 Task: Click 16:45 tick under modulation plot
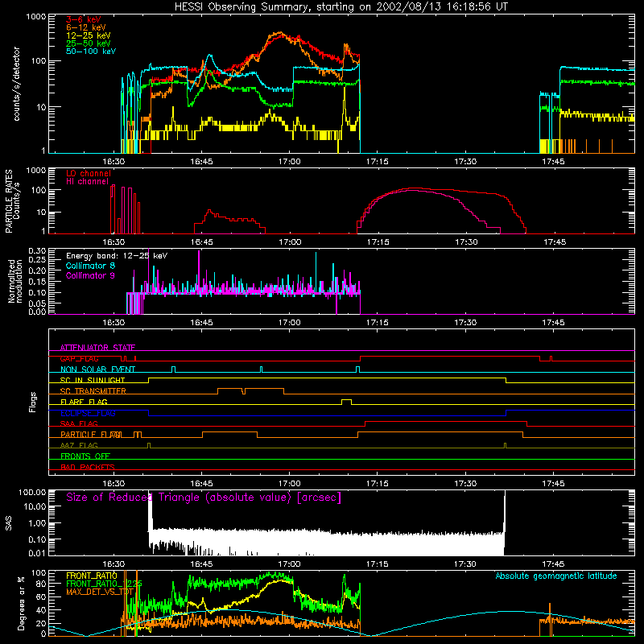202,323
